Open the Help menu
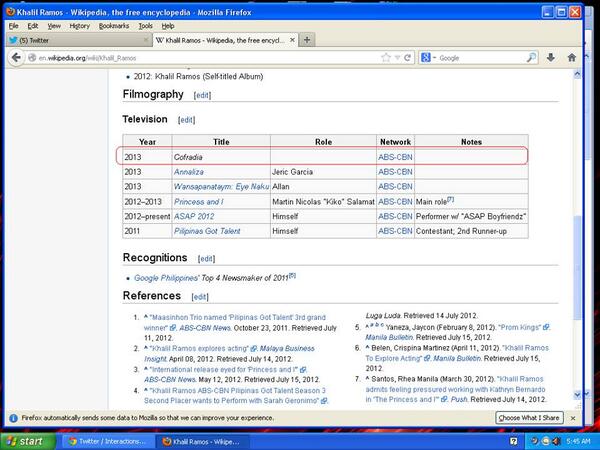This screenshot has height=450, width=600. coord(168,26)
